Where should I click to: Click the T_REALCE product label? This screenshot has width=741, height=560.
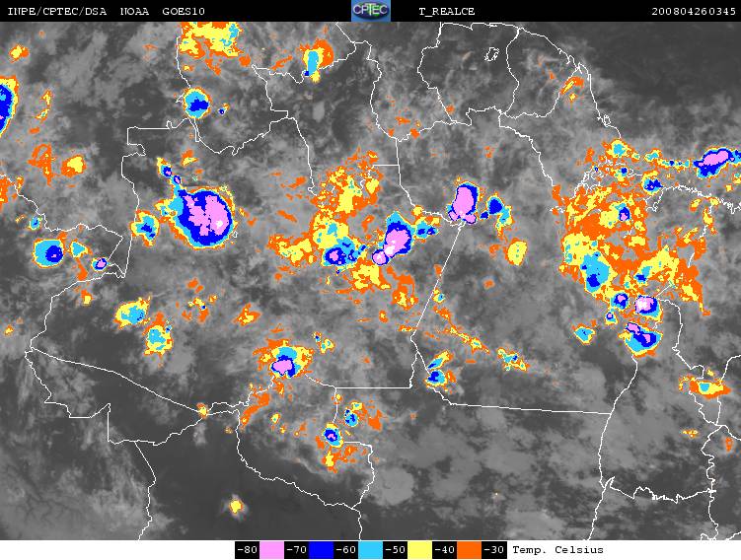tap(447, 12)
